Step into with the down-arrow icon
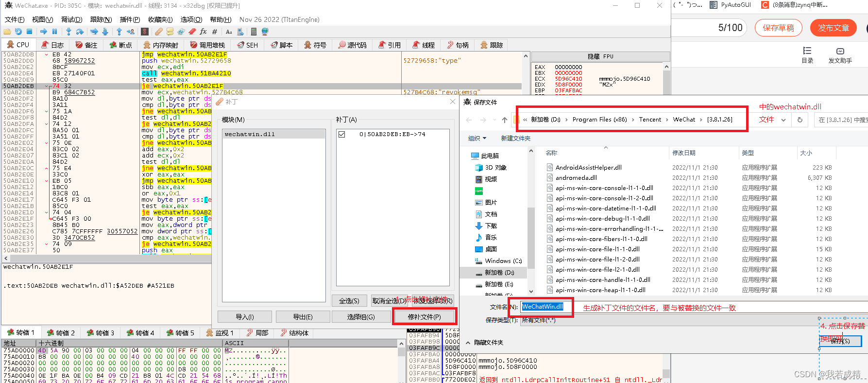Viewport: 868px width, 383px height. (68, 32)
